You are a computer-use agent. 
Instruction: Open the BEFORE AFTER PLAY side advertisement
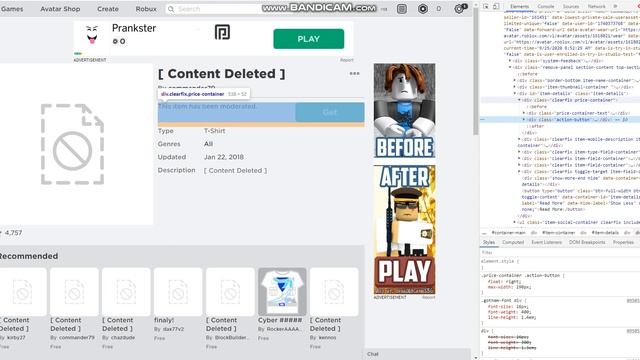(x=404, y=179)
